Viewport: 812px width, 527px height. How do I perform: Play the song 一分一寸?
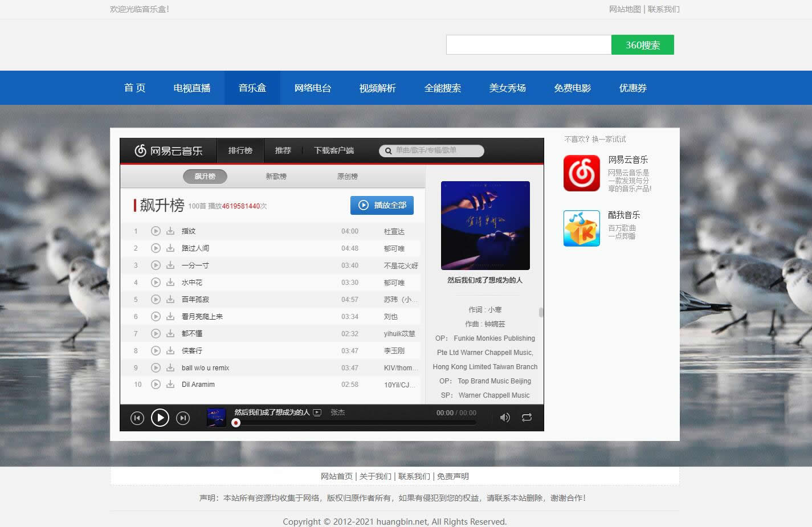156,265
